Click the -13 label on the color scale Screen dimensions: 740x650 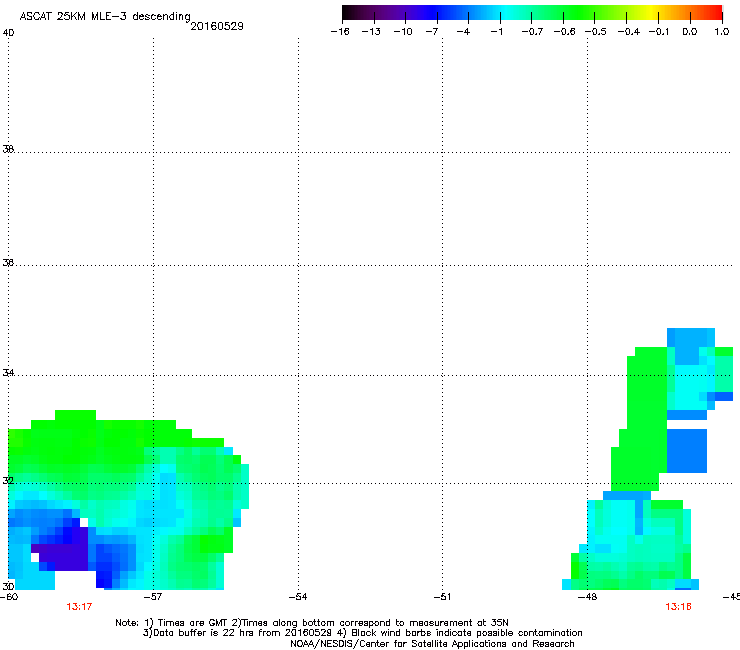click(371, 32)
